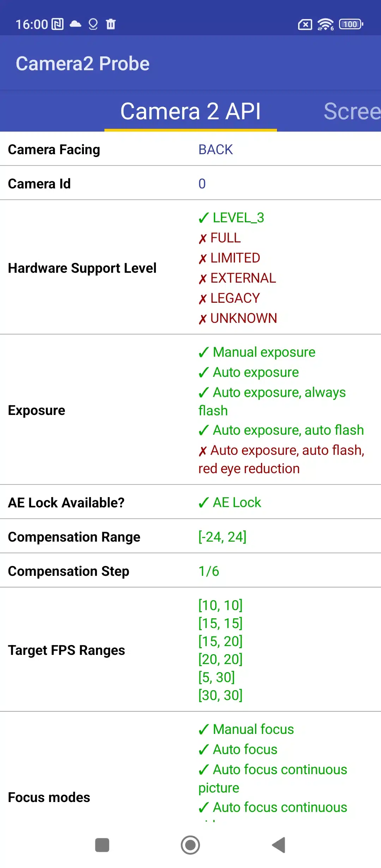
Task: Tap the Compensation Step value 1/6
Action: pos(209,571)
